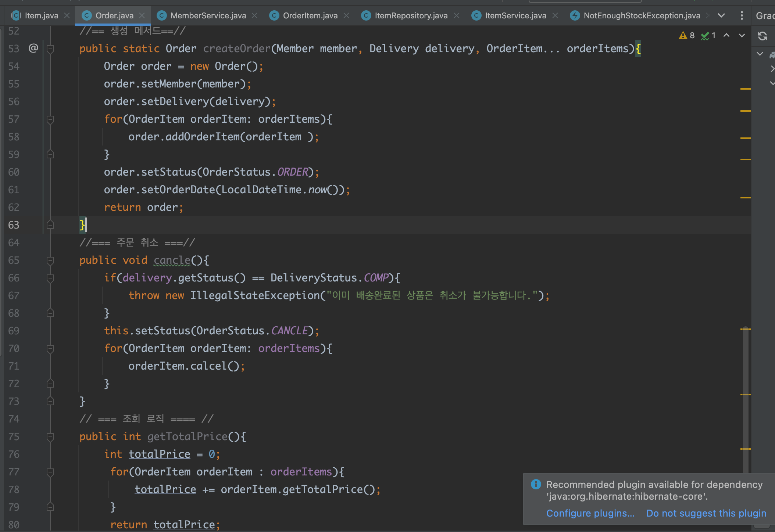Open the editor tabs three-dot options menu
Screen dimensions: 775x532
coord(742,15)
